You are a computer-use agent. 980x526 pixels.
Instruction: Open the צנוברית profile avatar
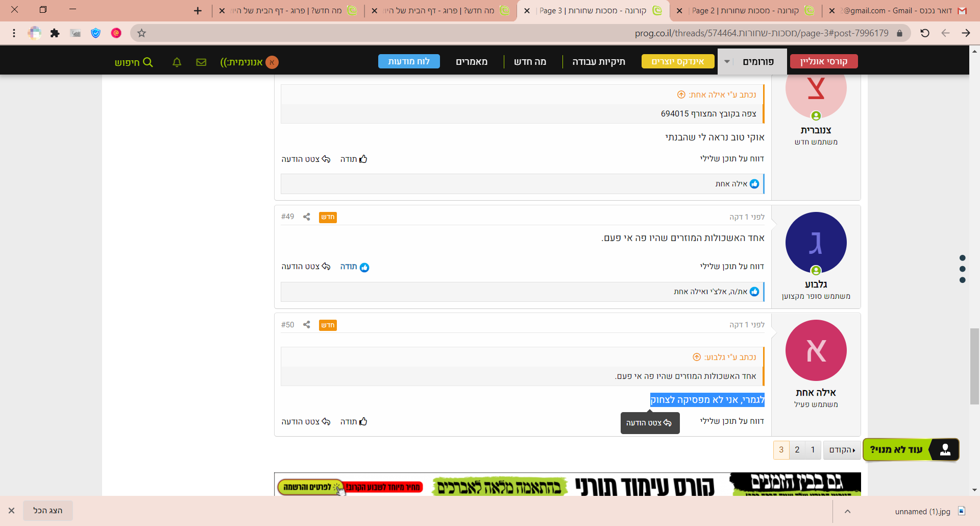click(816, 94)
